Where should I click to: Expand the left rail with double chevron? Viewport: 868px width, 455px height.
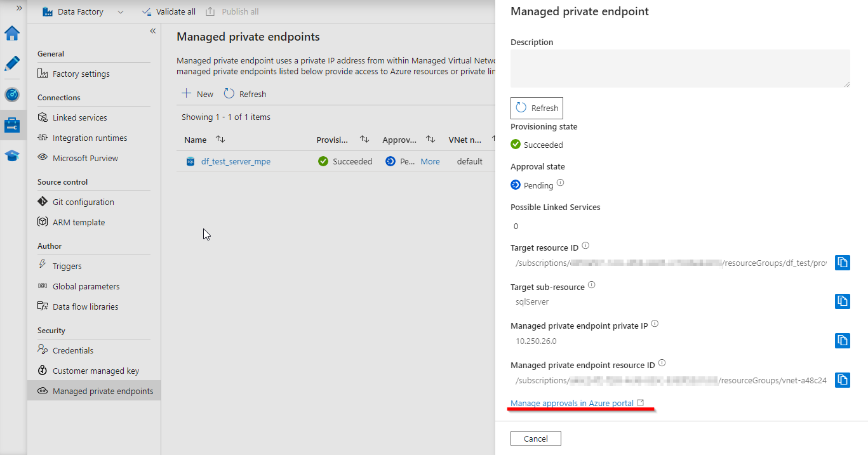tap(19, 8)
